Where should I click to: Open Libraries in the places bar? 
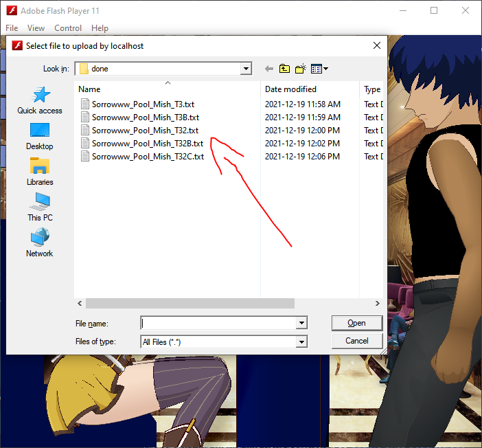coord(40,172)
